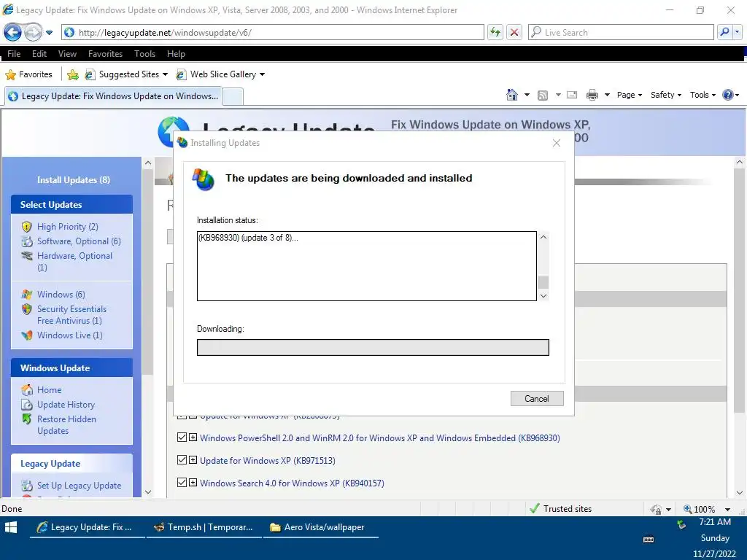Open the Tools menu in menu bar

145,54
